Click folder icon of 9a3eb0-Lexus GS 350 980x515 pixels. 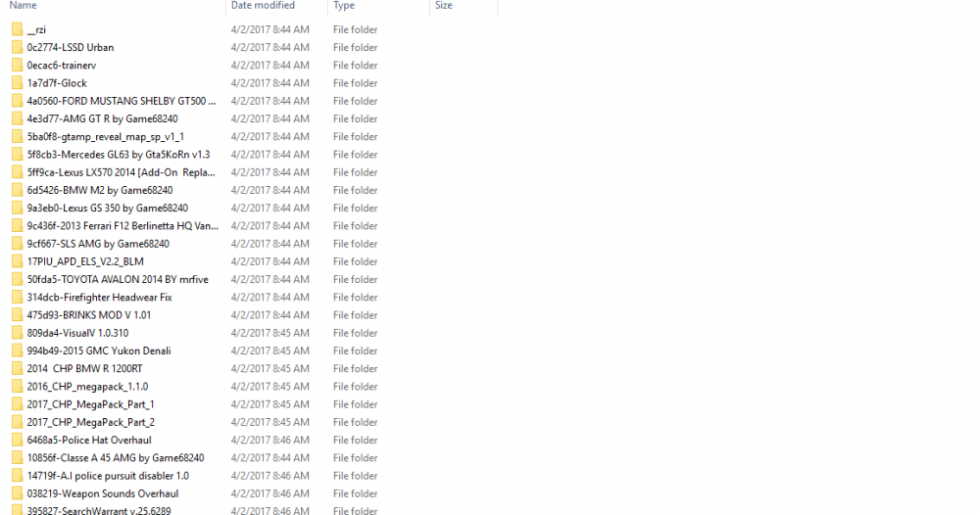[17, 208]
